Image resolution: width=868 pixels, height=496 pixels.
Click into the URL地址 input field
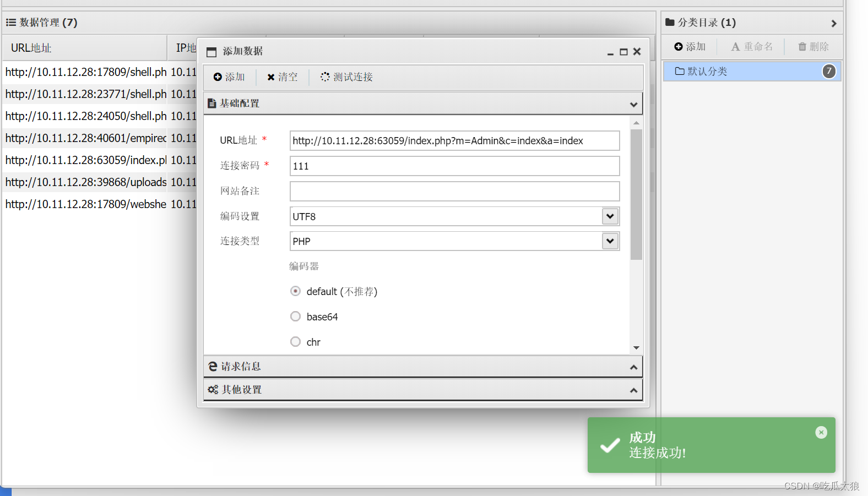point(454,140)
